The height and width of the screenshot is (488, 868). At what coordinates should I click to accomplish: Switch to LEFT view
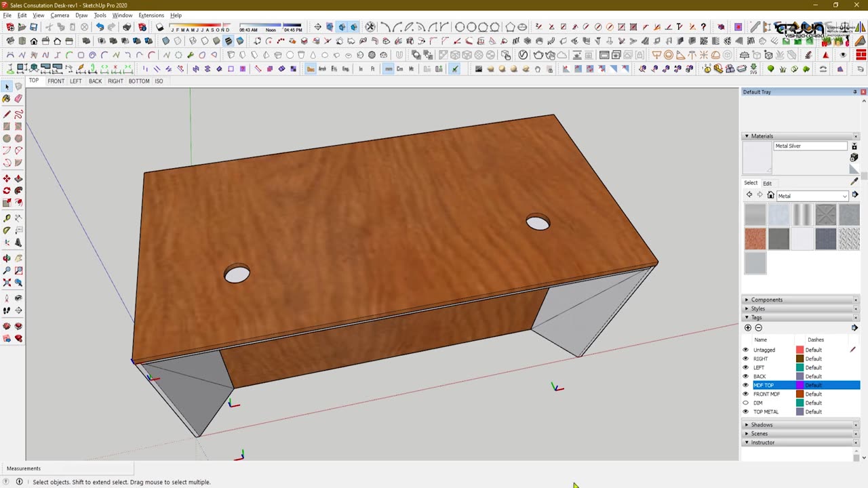(x=76, y=81)
